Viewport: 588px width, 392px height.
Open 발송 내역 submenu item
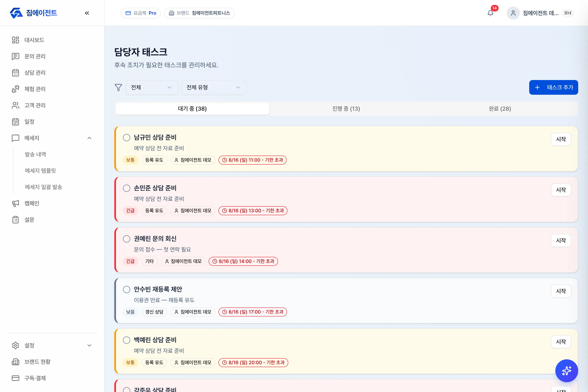point(36,154)
